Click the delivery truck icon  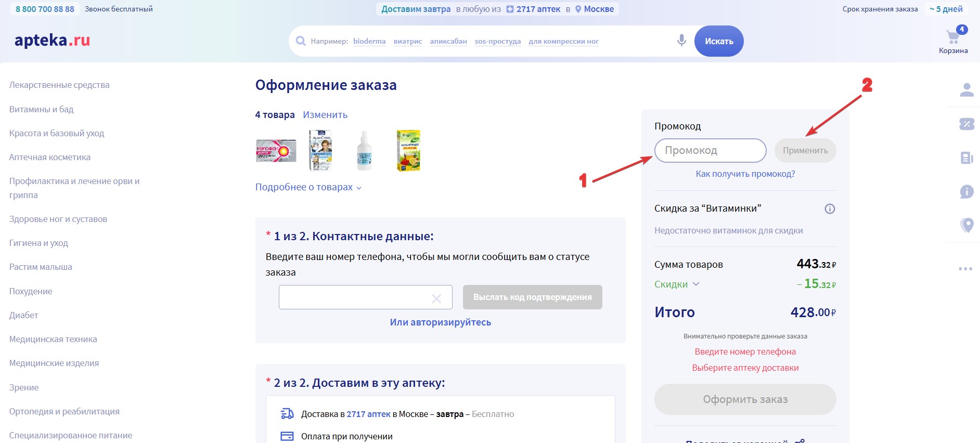[287, 414]
